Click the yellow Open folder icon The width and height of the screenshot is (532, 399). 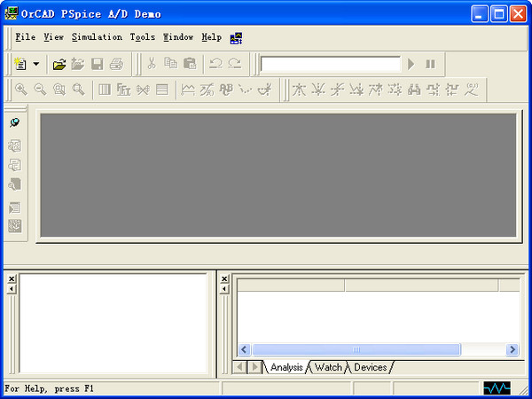click(x=59, y=64)
